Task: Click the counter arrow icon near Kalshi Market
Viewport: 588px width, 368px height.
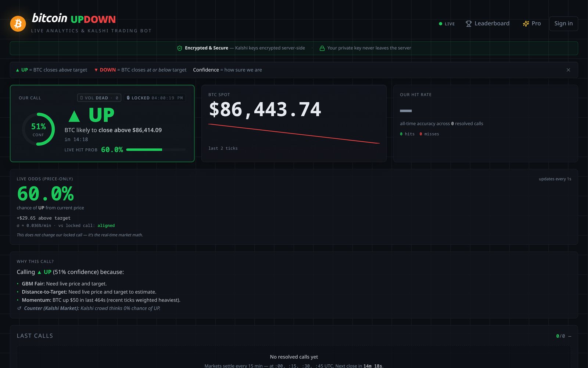Action: [19, 308]
